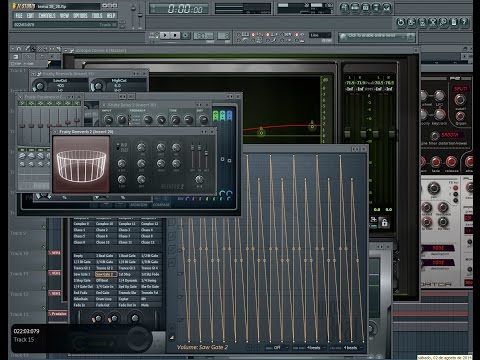Toggle song/pattern mode beside Play button

coord(154,35)
